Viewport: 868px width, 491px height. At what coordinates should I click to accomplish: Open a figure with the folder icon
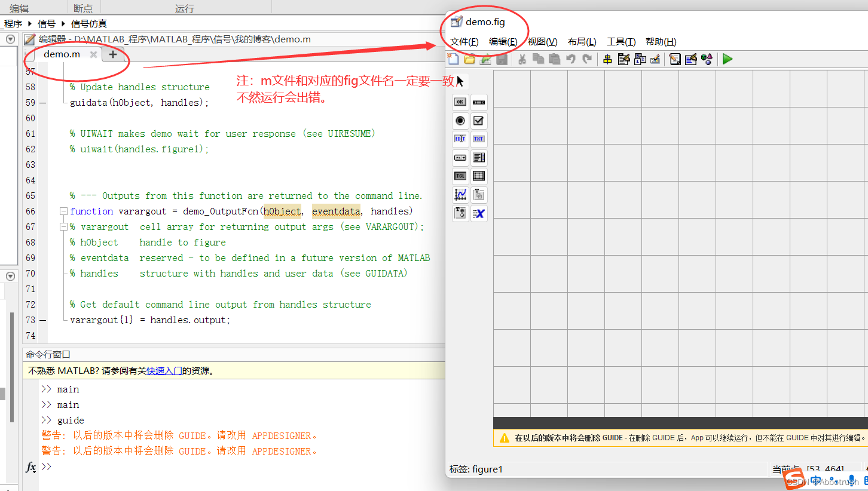coord(470,59)
